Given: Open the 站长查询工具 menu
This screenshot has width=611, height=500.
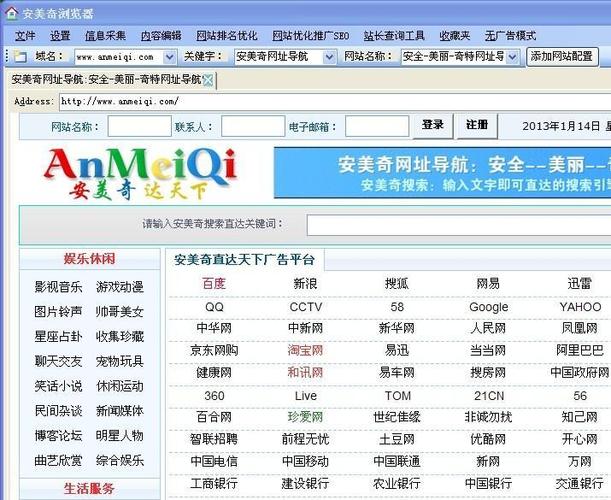Looking at the screenshot, I should pos(394,36).
